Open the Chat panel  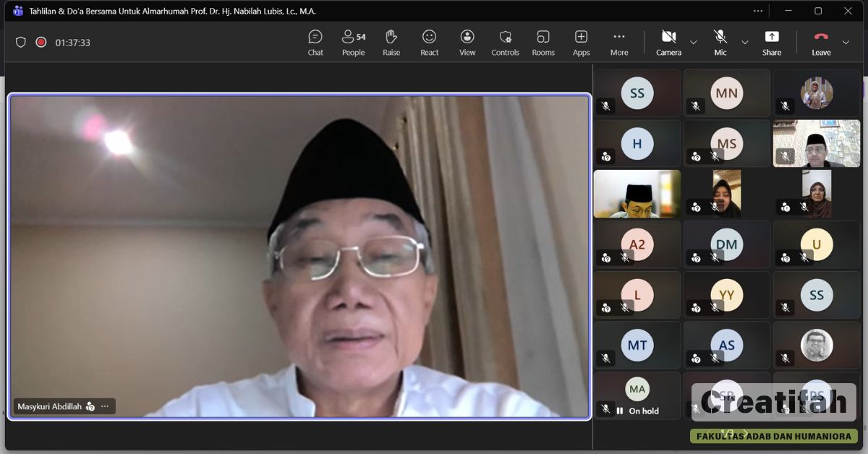[x=315, y=43]
